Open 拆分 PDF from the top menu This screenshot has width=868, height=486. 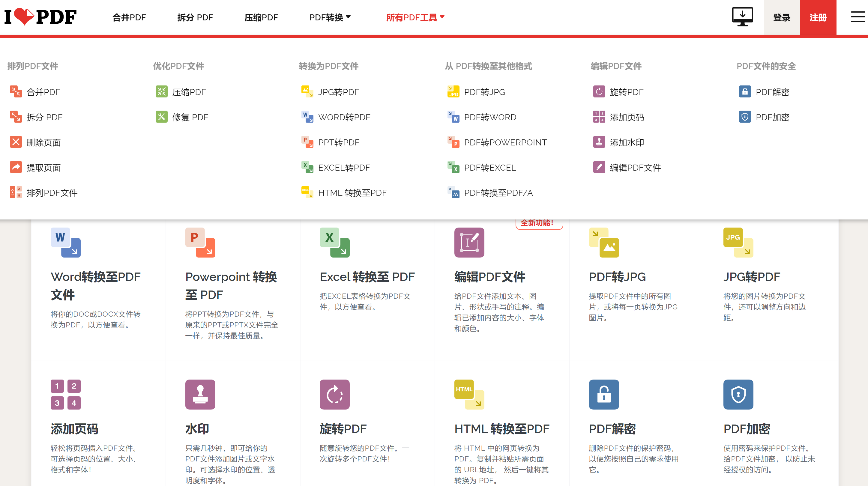point(196,17)
